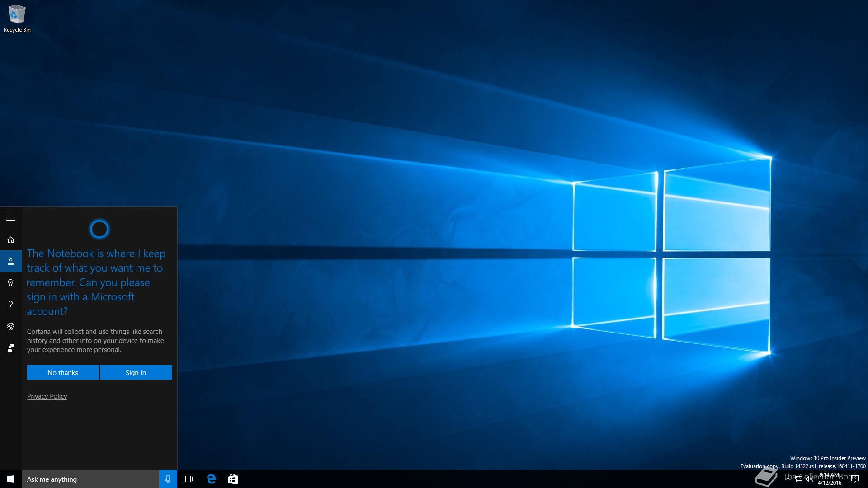Open Windows Store from taskbar

[x=233, y=479]
